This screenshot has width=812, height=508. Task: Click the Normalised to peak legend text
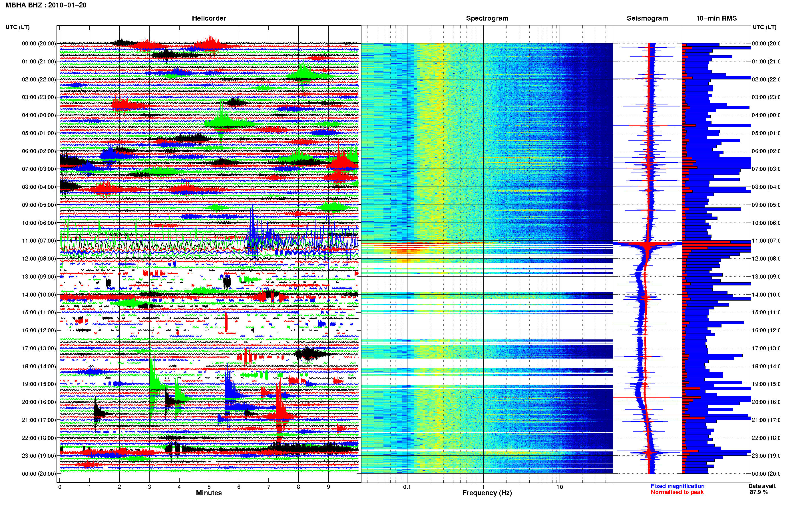click(677, 492)
